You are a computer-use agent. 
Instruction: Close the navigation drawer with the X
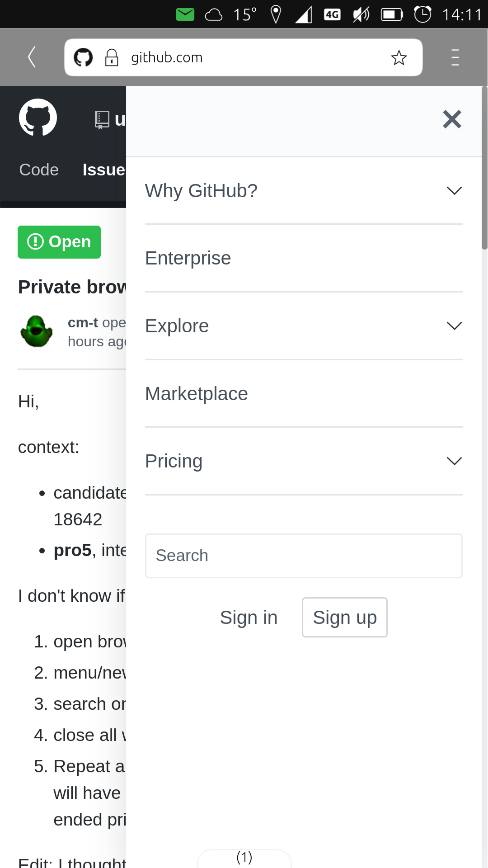451,119
